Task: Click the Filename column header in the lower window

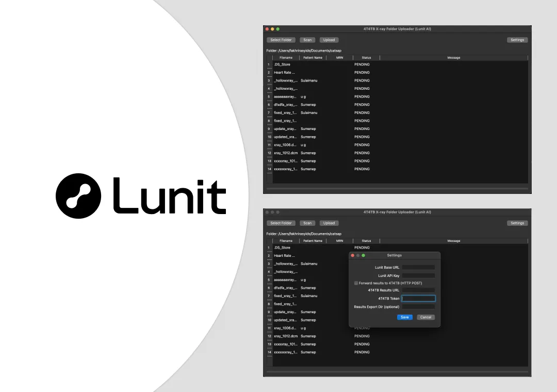Action: (286, 241)
